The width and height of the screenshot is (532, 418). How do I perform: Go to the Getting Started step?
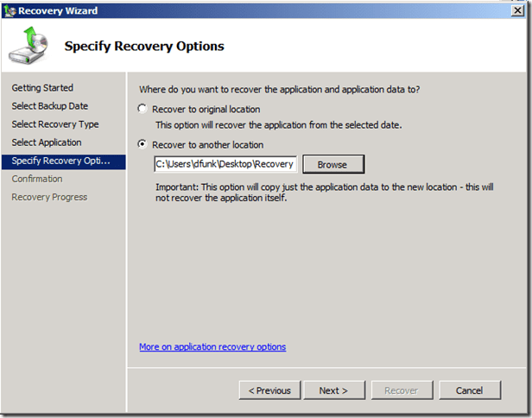(x=42, y=88)
